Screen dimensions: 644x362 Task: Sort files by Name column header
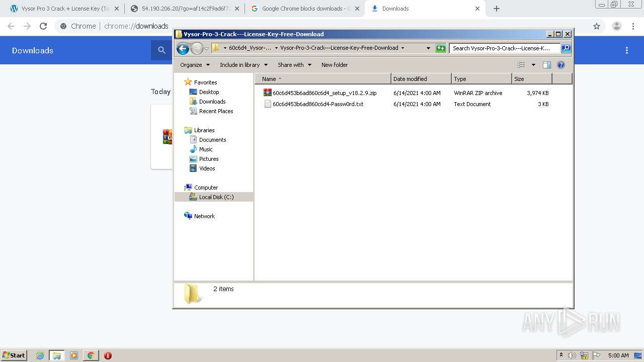(323, 79)
